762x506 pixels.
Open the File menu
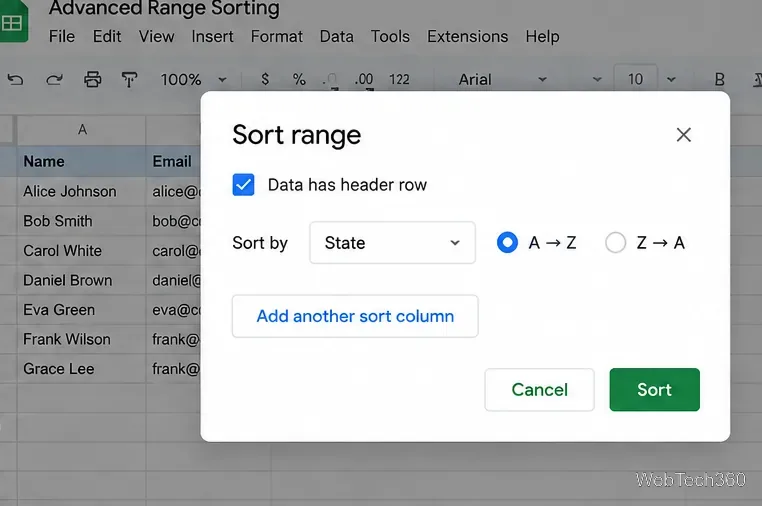click(62, 36)
